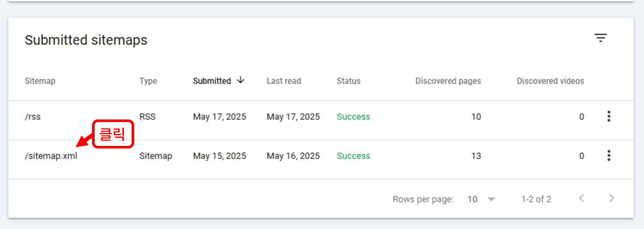
Task: Click the 13 discovered pages value
Action: 476,156
